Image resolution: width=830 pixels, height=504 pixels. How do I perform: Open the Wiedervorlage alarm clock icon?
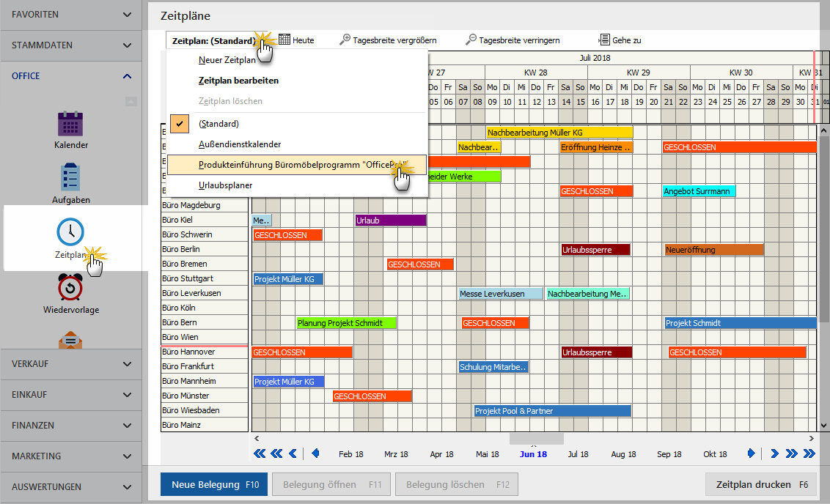coord(70,287)
